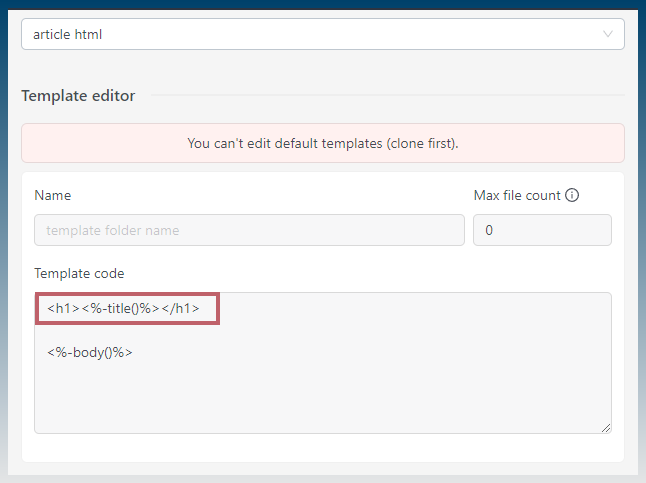
Task: Click the closing </h1> tag in the template code
Action: pos(181,308)
